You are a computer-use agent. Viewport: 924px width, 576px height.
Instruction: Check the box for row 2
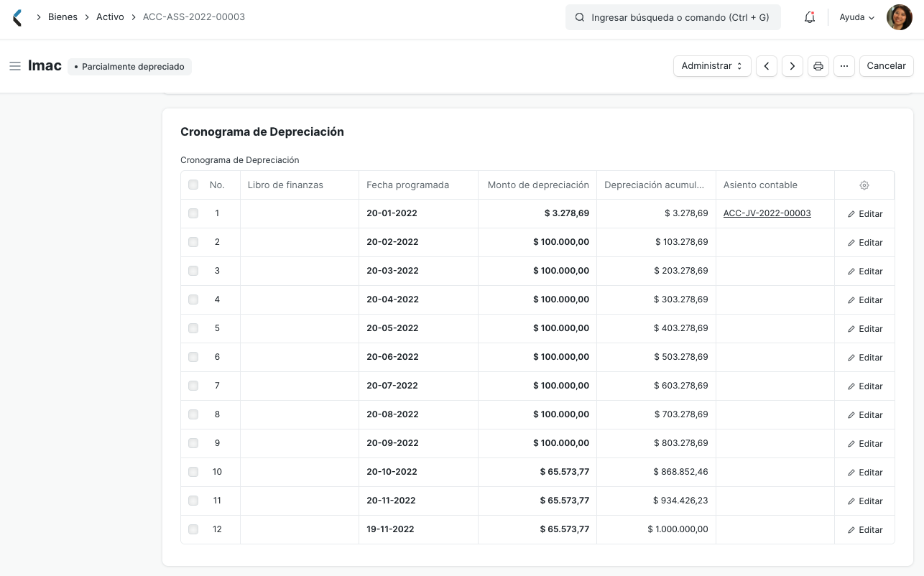point(193,242)
